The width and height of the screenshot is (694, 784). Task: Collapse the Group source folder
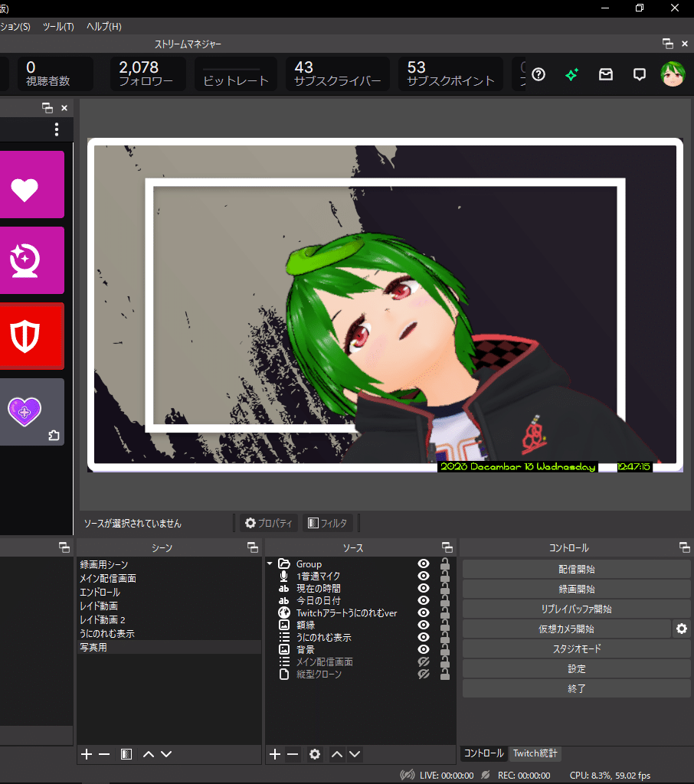click(270, 563)
